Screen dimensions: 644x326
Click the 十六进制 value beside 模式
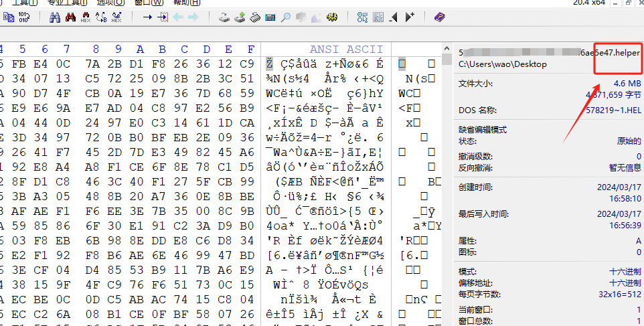pos(625,271)
